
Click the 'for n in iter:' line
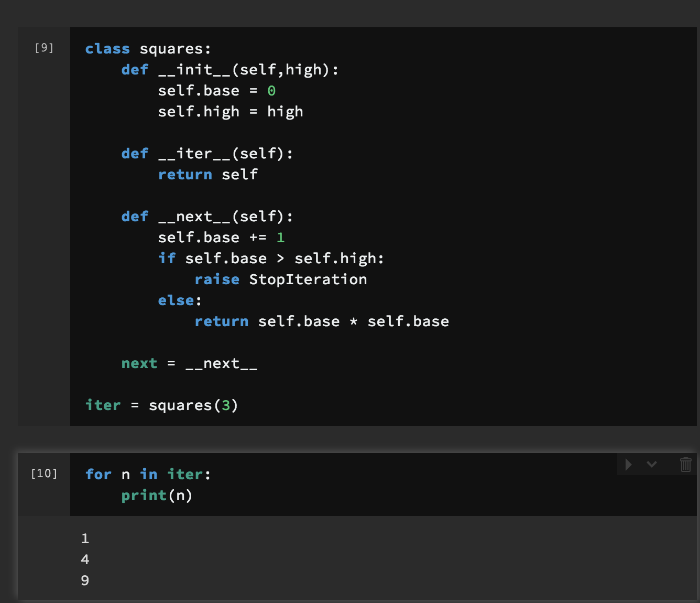coord(148,475)
